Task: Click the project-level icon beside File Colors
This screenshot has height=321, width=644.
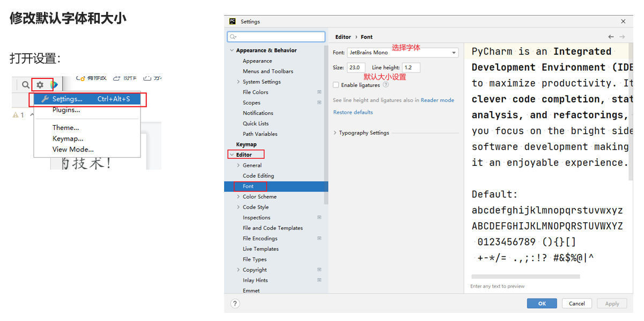Action: [320, 92]
